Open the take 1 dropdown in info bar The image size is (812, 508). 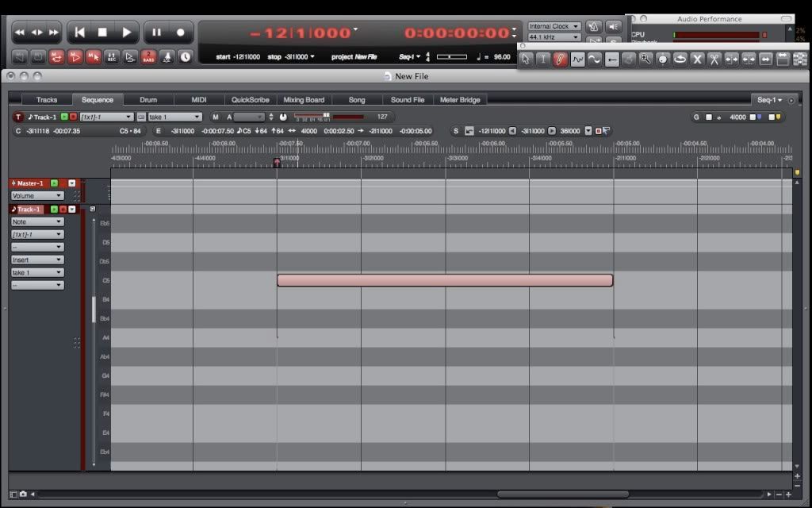174,117
